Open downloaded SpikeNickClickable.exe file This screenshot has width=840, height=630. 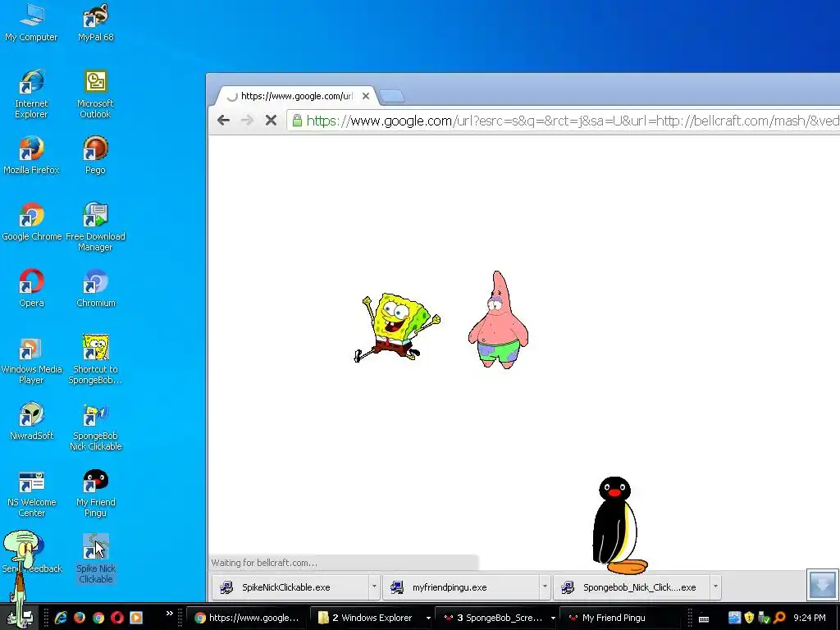tap(290, 587)
